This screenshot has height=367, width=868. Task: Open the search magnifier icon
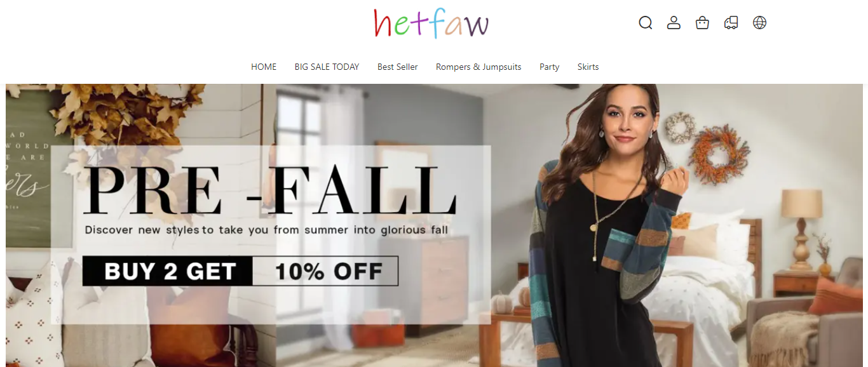tap(645, 23)
